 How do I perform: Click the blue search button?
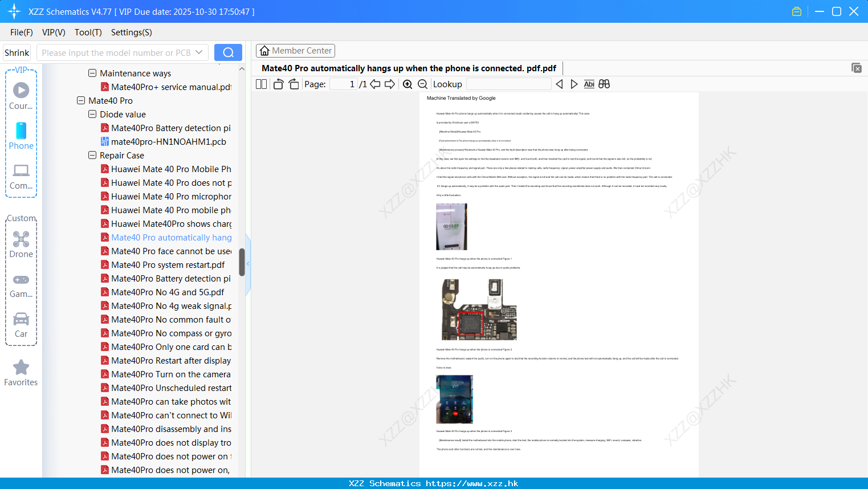(228, 52)
